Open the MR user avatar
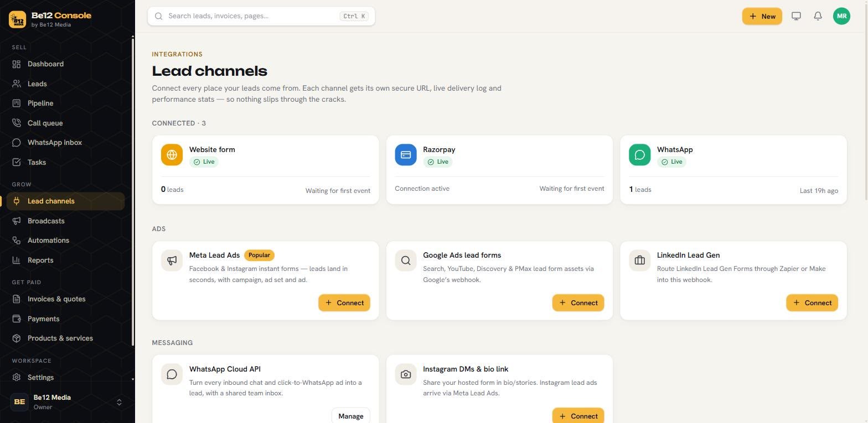This screenshot has height=423, width=868. (x=841, y=16)
